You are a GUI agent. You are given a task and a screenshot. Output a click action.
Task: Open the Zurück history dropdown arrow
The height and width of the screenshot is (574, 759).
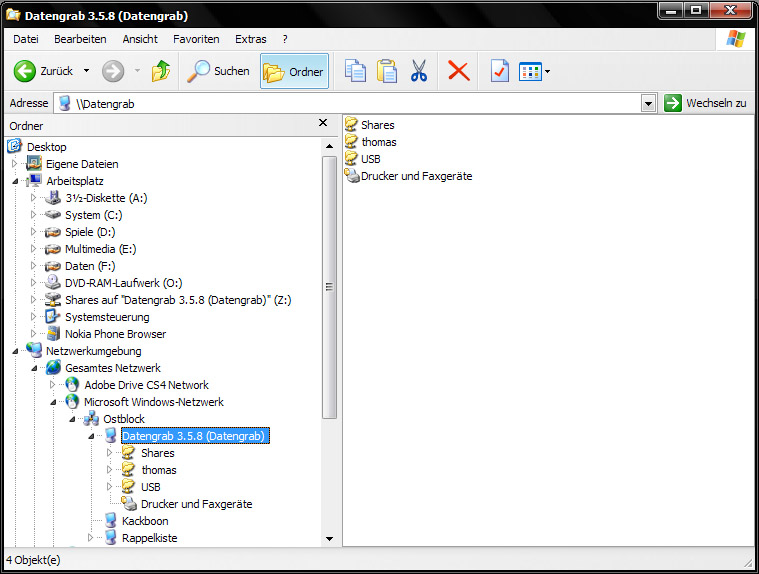(x=87, y=71)
